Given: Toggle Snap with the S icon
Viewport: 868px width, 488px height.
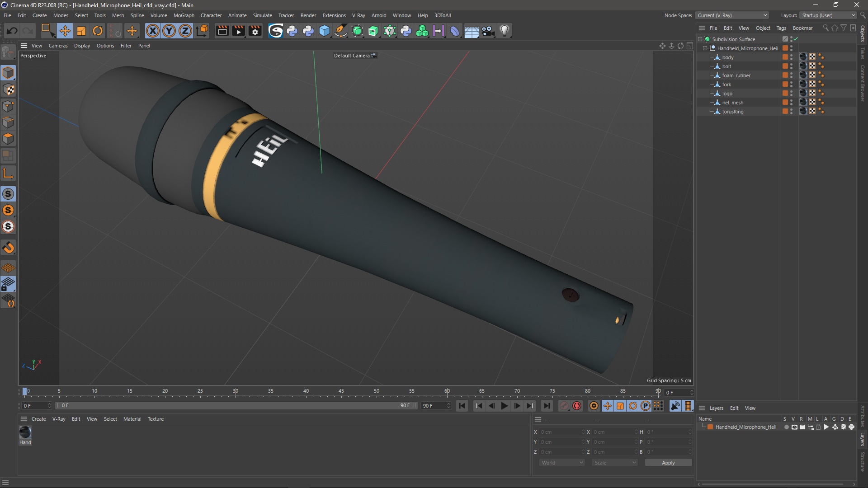Looking at the screenshot, I should (8, 194).
